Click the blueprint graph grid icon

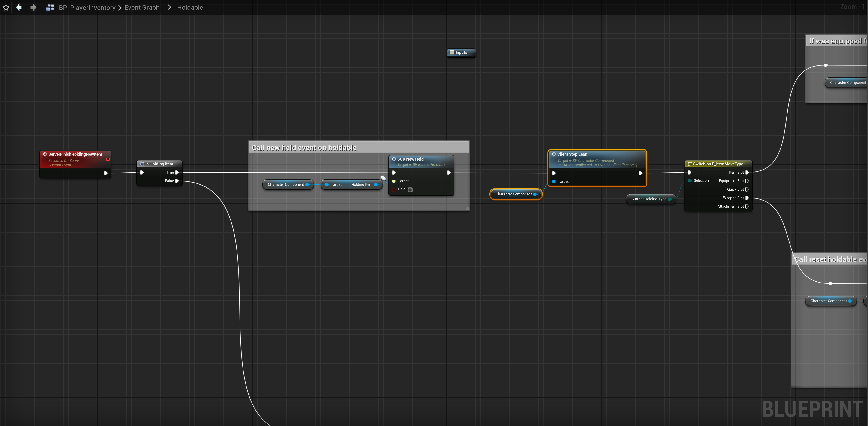[x=50, y=7]
